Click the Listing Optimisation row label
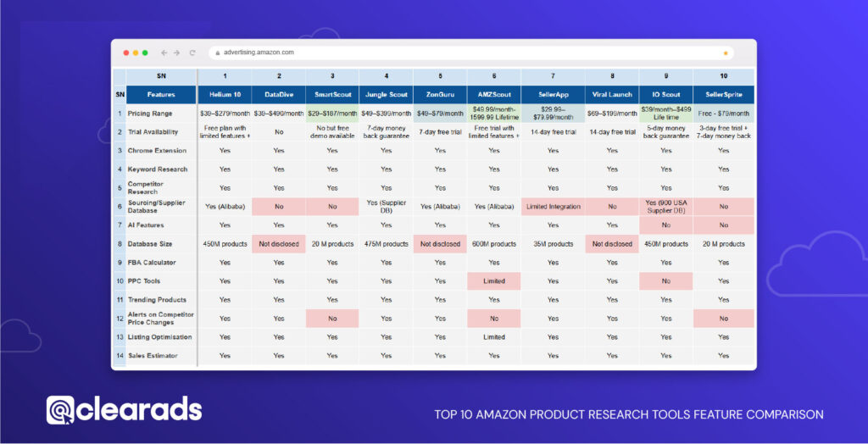Image resolution: width=868 pixels, height=444 pixels. pos(161,337)
